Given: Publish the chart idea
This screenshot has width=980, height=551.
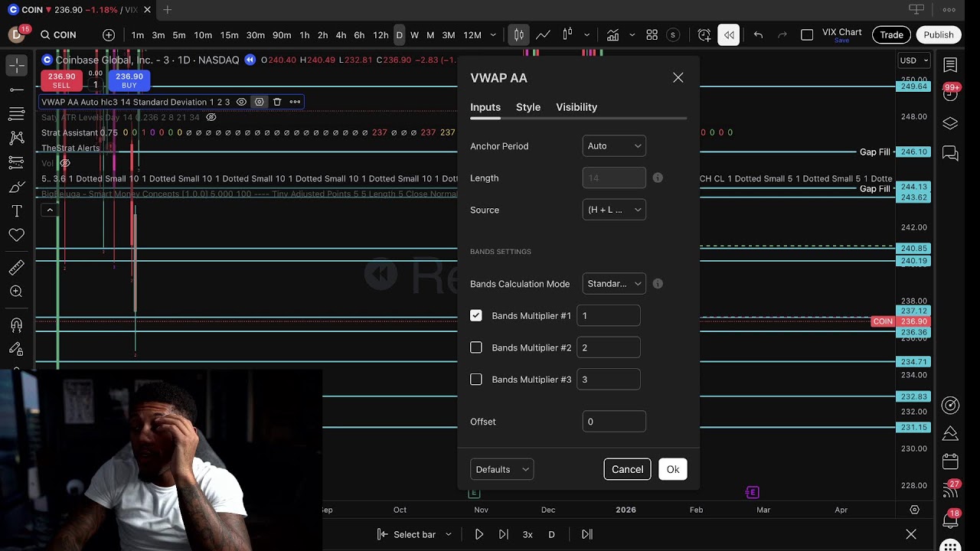Looking at the screenshot, I should pyautogui.click(x=939, y=35).
